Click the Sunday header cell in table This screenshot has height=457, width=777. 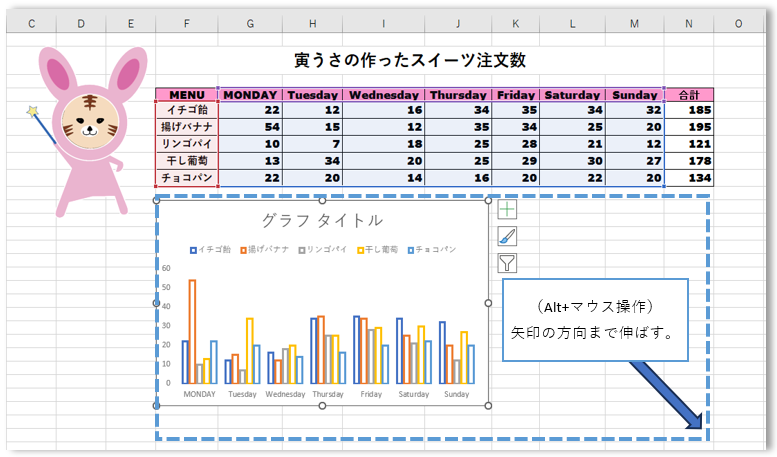tap(634, 95)
